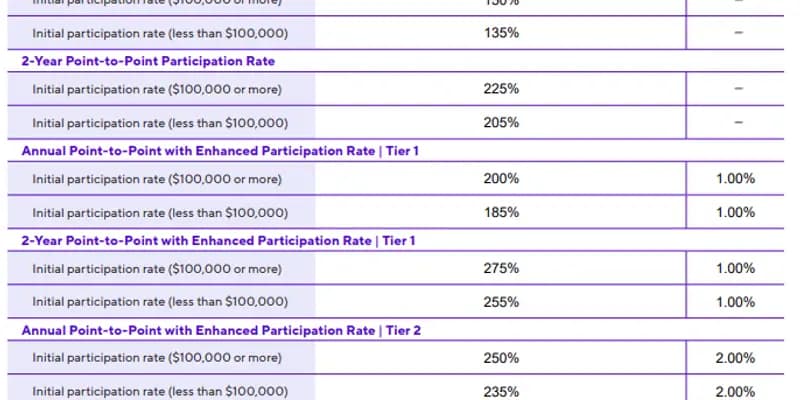This screenshot has height=400, width=800.
Task: Select the 250% rate under Tier 2
Action: [x=501, y=358]
